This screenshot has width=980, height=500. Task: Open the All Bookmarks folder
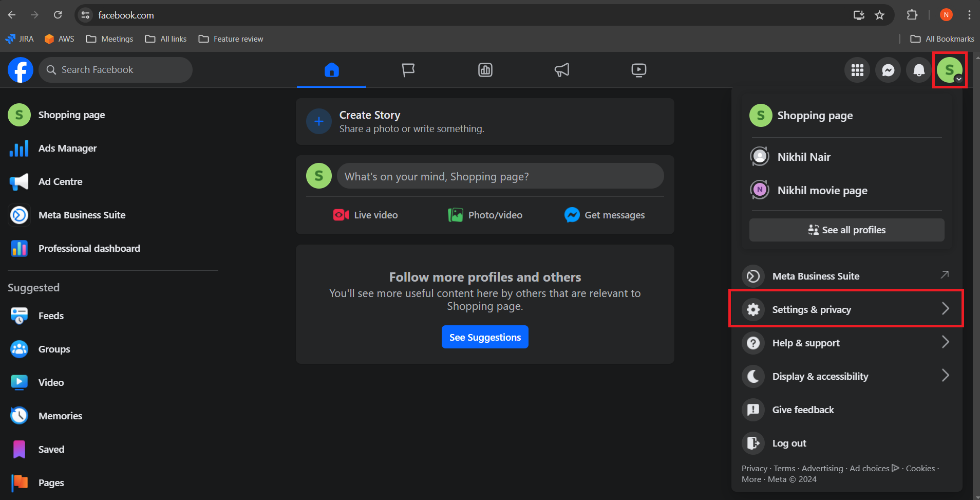pyautogui.click(x=942, y=39)
